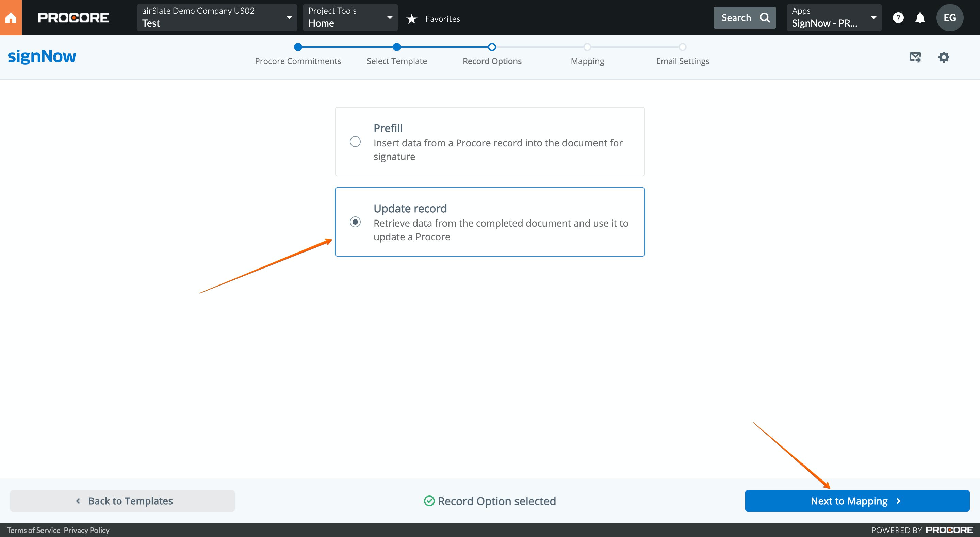The width and height of the screenshot is (980, 537).
Task: Click the Prefill option card description
Action: pyautogui.click(x=498, y=150)
